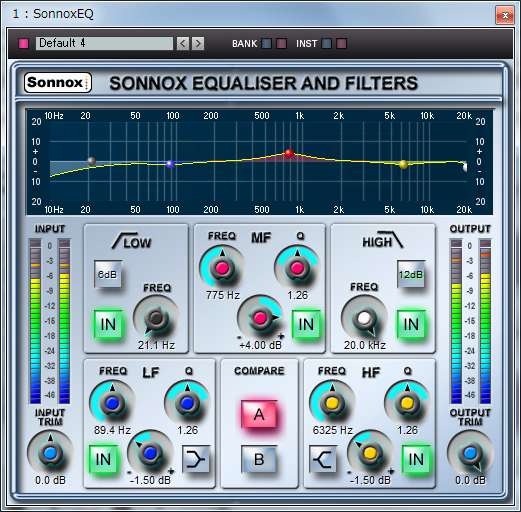
Task: Select the blue LF node on the EQ graph
Action: tap(170, 164)
